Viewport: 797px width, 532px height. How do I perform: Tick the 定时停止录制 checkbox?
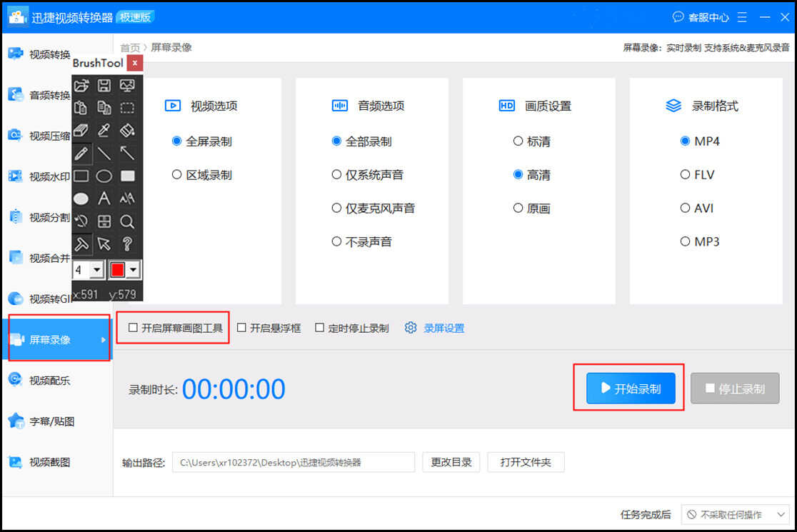coord(319,328)
